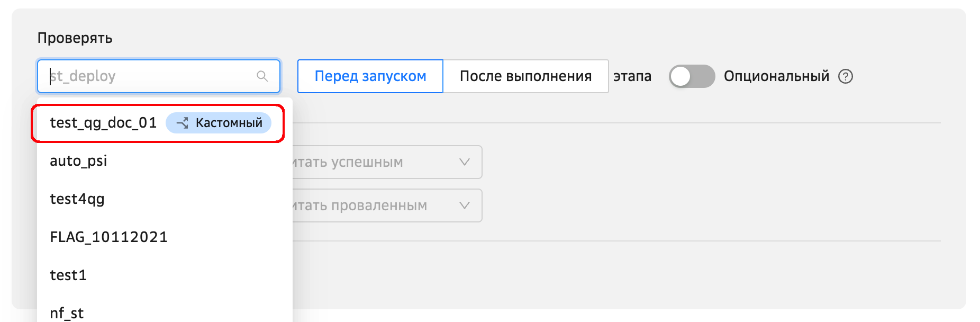Pick the nf_st entry in the list
980x322 pixels.
coord(67,313)
